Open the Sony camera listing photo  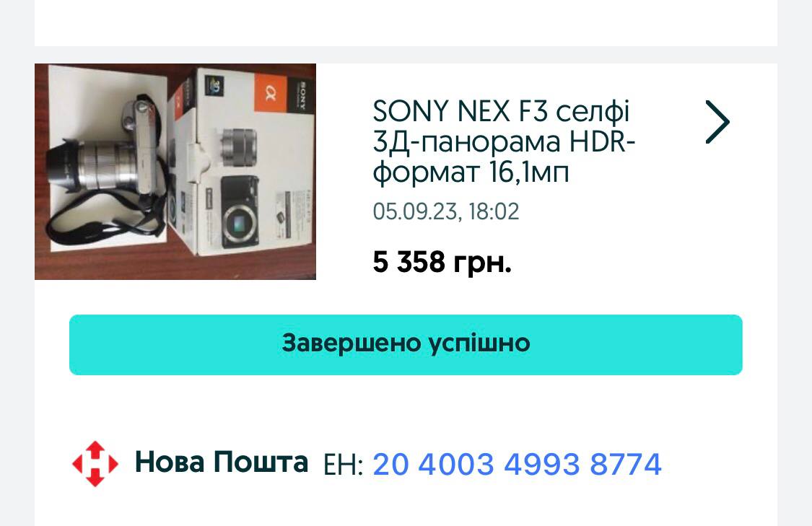click(x=175, y=171)
